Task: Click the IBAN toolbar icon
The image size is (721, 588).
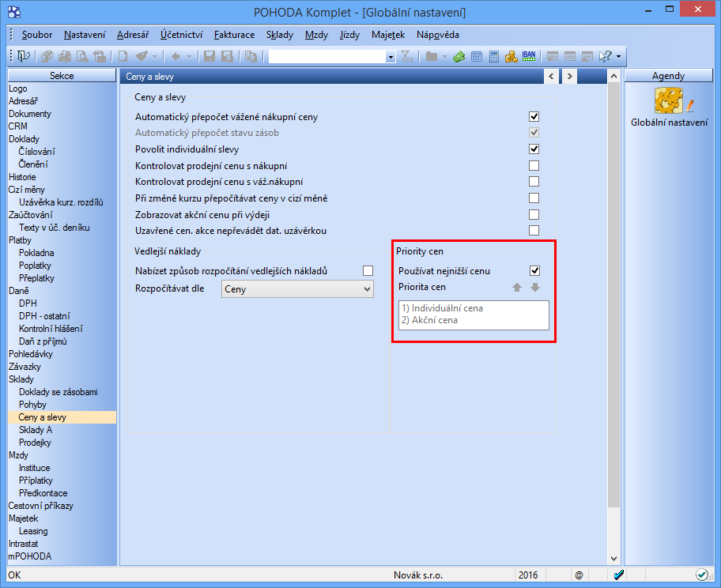Action: (x=529, y=56)
